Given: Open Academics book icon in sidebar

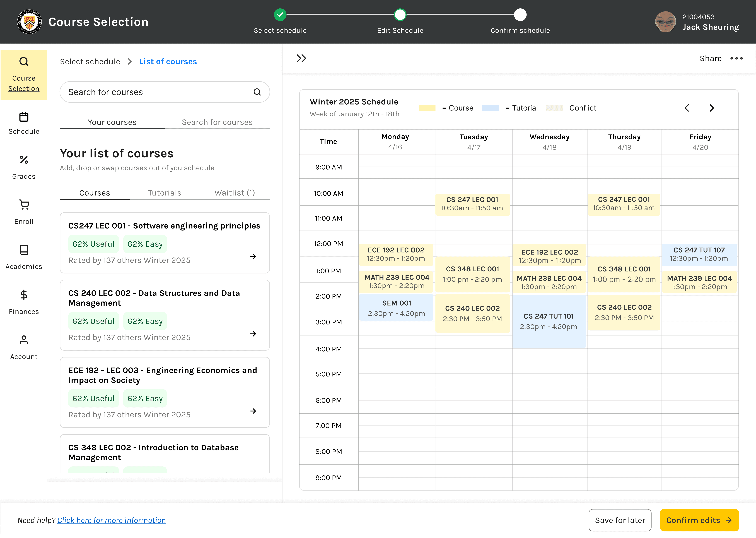Looking at the screenshot, I should (x=23, y=250).
